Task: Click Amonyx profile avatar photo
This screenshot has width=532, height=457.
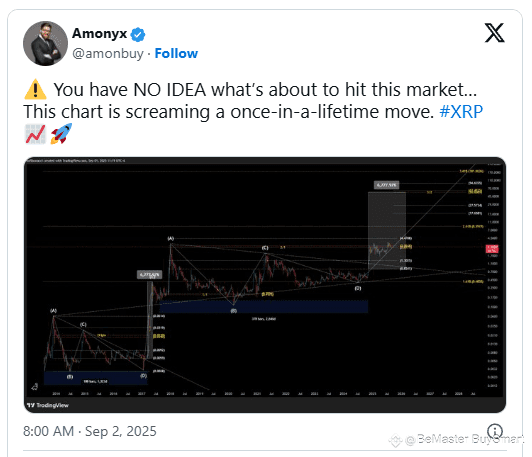Action: (45, 43)
